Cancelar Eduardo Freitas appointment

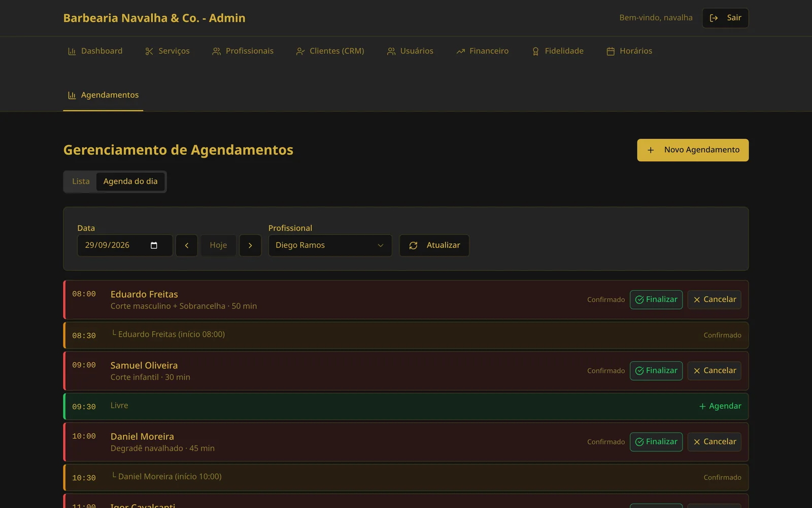715,300
